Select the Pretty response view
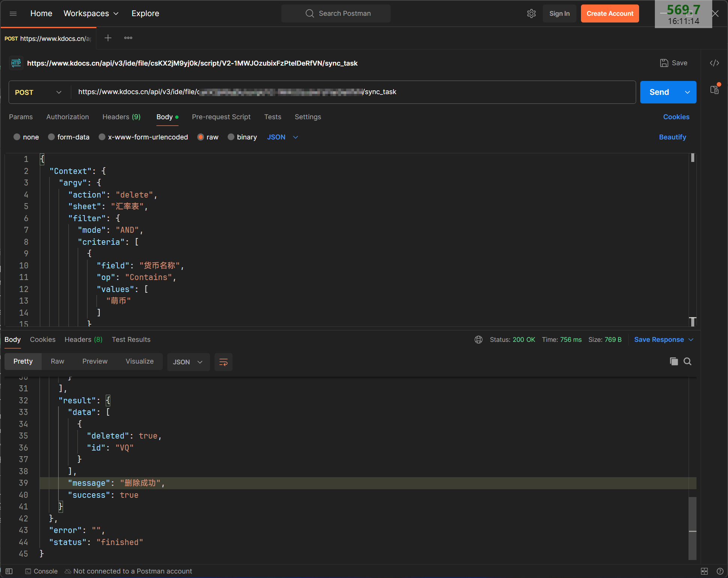The width and height of the screenshot is (728, 578). pyautogui.click(x=23, y=361)
